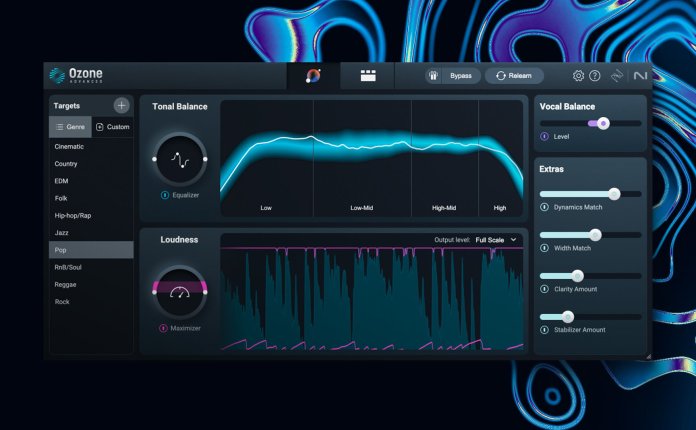Switch to the Custom targets tab
696x430 pixels.
click(113, 127)
